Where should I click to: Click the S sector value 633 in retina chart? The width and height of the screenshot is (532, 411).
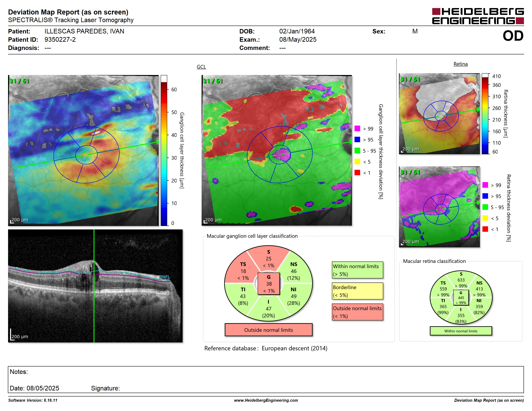(x=461, y=280)
